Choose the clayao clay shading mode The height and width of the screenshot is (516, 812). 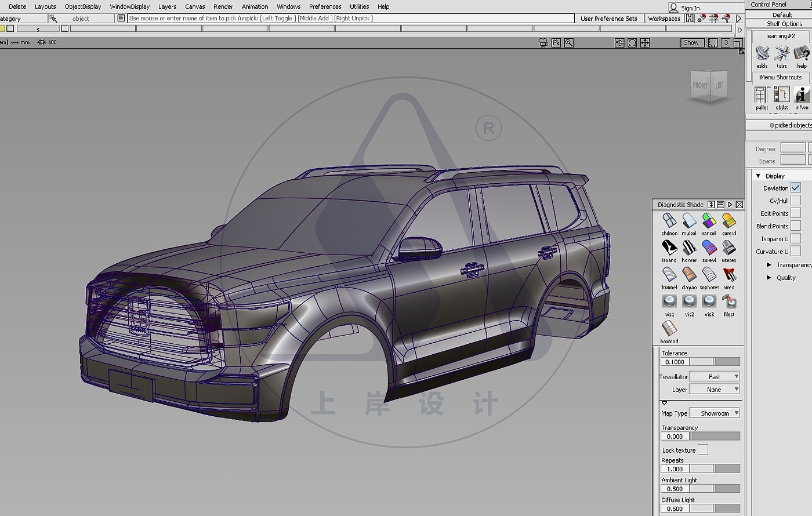tap(689, 275)
